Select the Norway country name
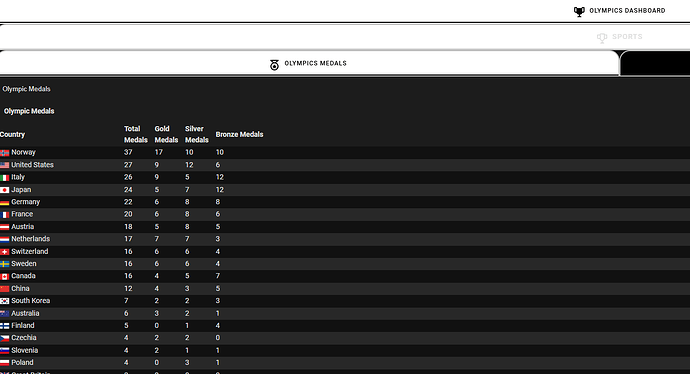 click(23, 152)
